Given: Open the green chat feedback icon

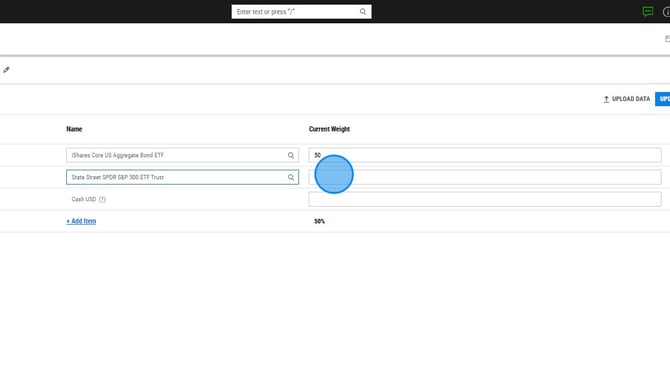Looking at the screenshot, I should coord(648,12).
